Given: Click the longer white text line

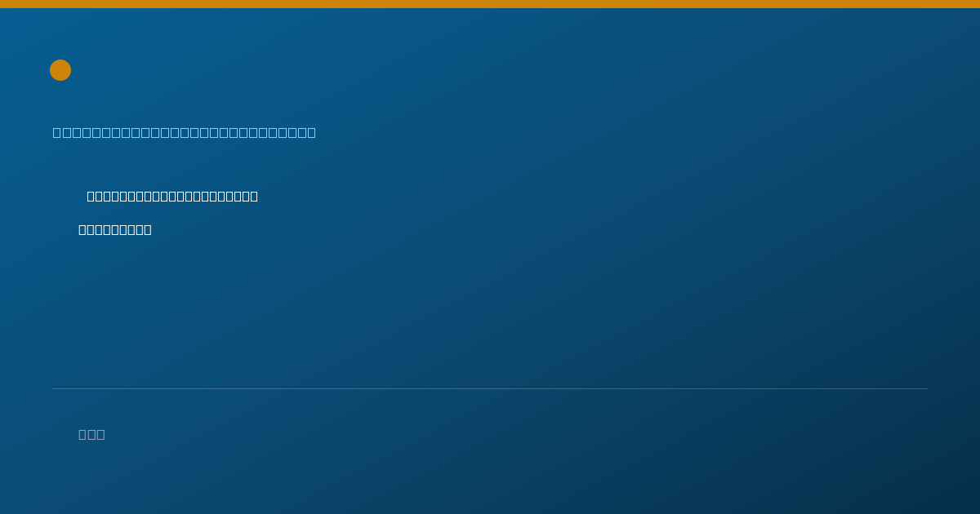Looking at the screenshot, I should click(172, 196).
